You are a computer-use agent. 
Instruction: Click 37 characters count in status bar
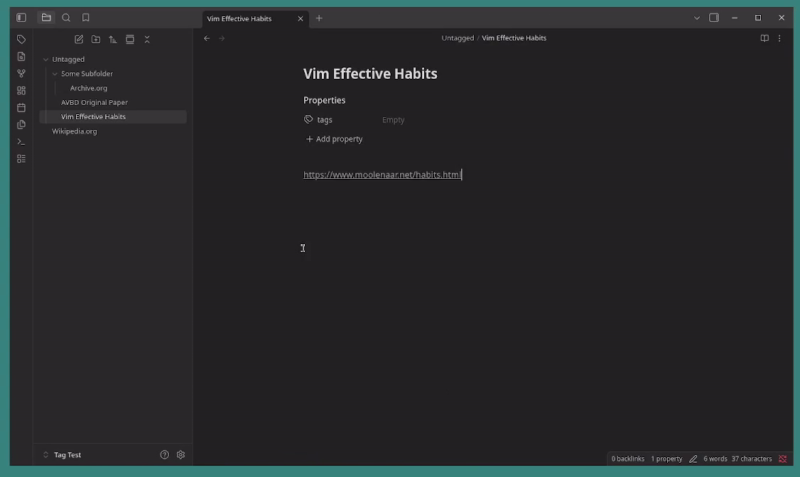[x=752, y=459]
